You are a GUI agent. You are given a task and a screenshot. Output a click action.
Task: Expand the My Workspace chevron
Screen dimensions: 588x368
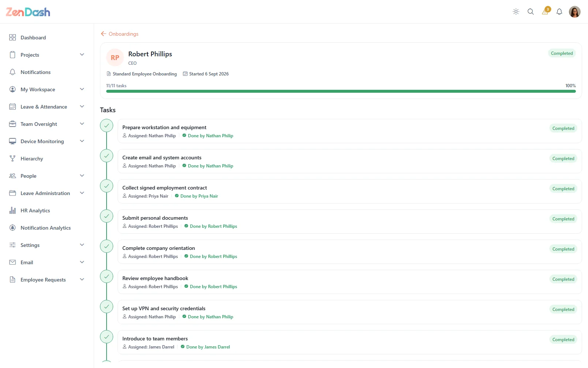pyautogui.click(x=82, y=89)
